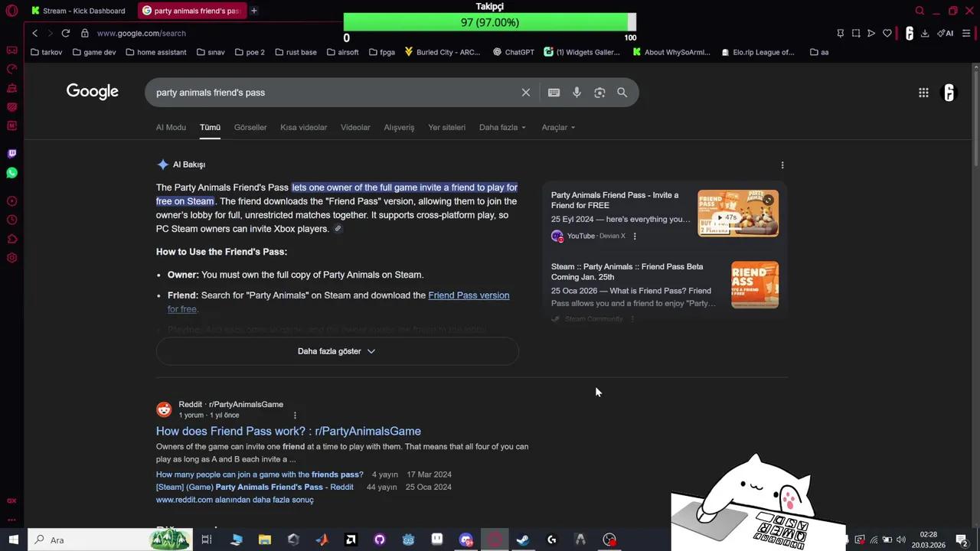Open the YouTube video thumbnail with 47s badge
980x551 pixels.
(738, 214)
